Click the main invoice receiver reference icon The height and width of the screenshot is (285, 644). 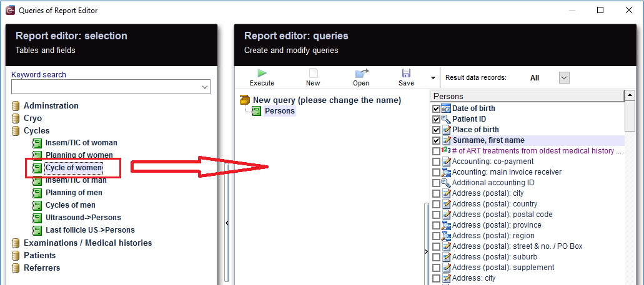pyautogui.click(x=446, y=172)
